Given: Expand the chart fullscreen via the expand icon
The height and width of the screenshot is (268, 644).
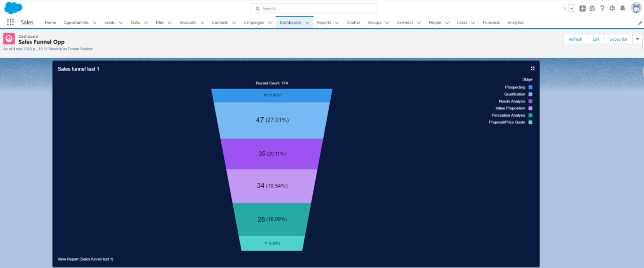Looking at the screenshot, I should [x=532, y=68].
